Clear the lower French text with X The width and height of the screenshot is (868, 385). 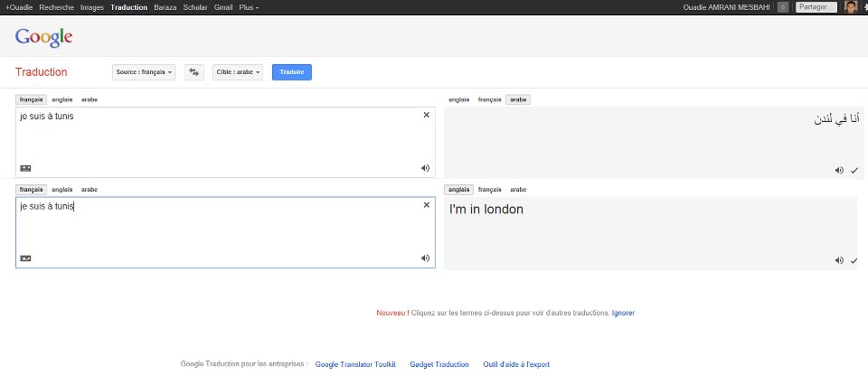click(x=426, y=204)
